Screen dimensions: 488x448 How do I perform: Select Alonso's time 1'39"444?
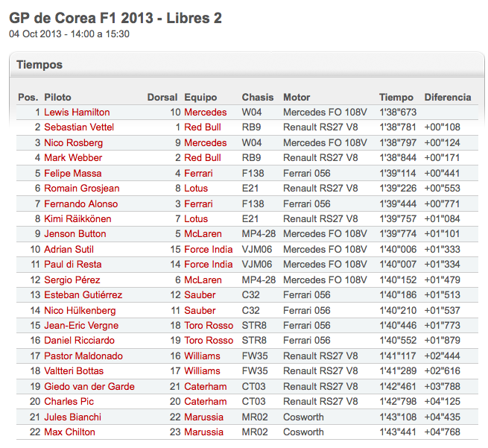(x=398, y=204)
